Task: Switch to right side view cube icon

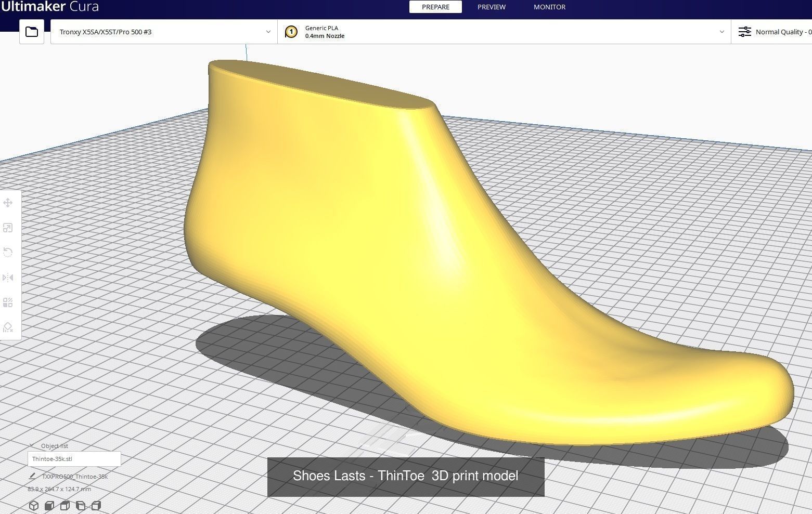Action: (96, 506)
